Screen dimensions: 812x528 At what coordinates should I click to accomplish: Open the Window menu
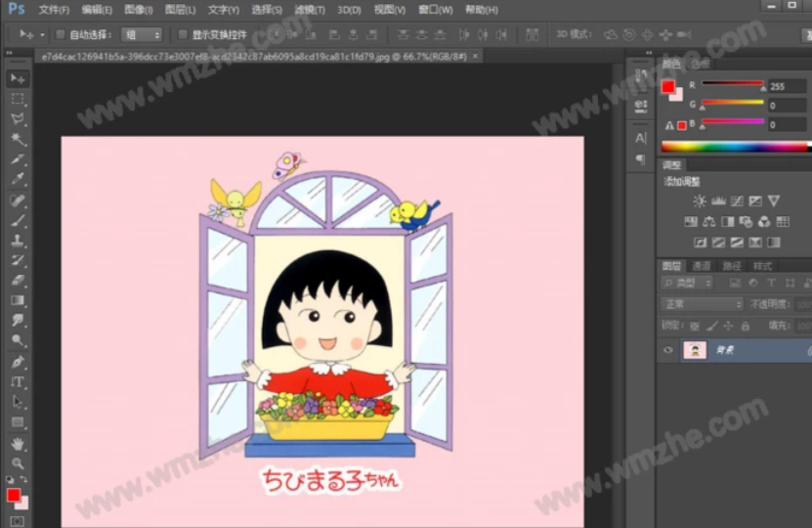[436, 10]
